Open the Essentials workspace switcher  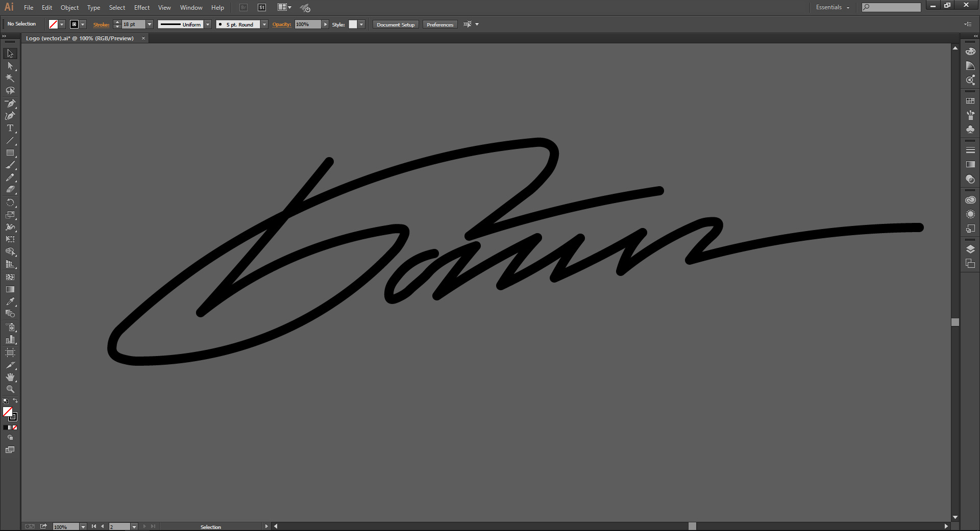click(x=832, y=8)
